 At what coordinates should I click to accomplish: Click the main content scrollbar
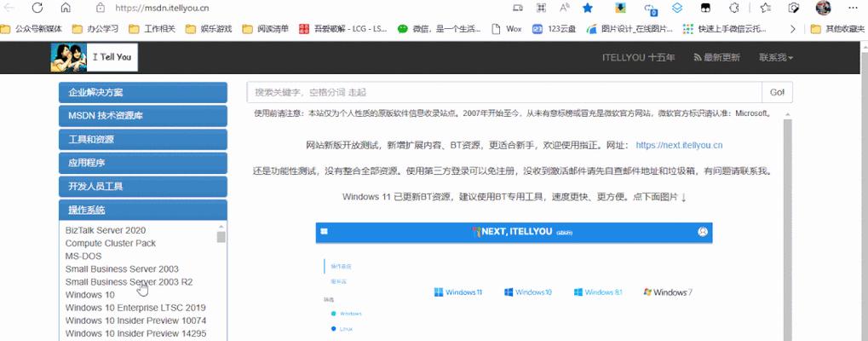point(787,229)
